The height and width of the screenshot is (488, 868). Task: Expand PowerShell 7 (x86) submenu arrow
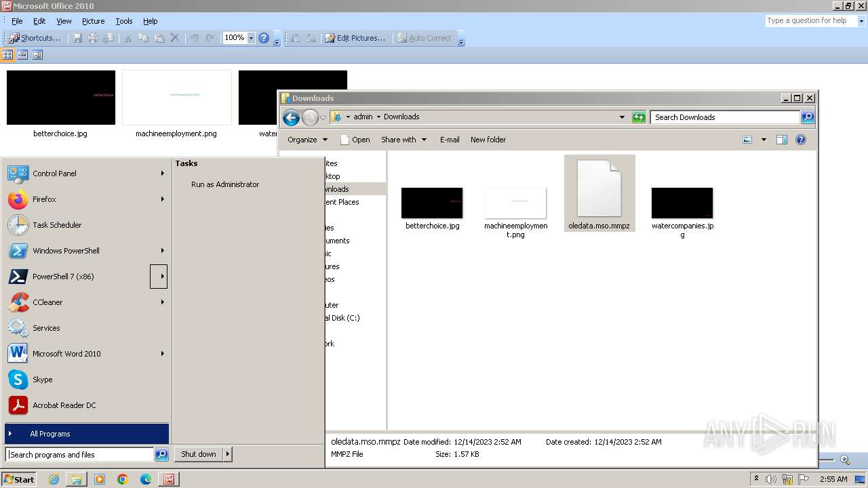point(159,277)
